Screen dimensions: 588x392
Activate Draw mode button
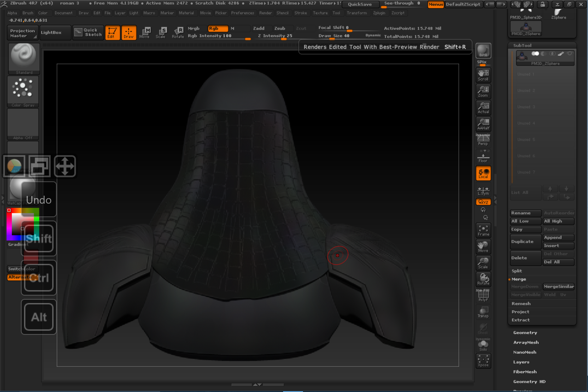129,33
